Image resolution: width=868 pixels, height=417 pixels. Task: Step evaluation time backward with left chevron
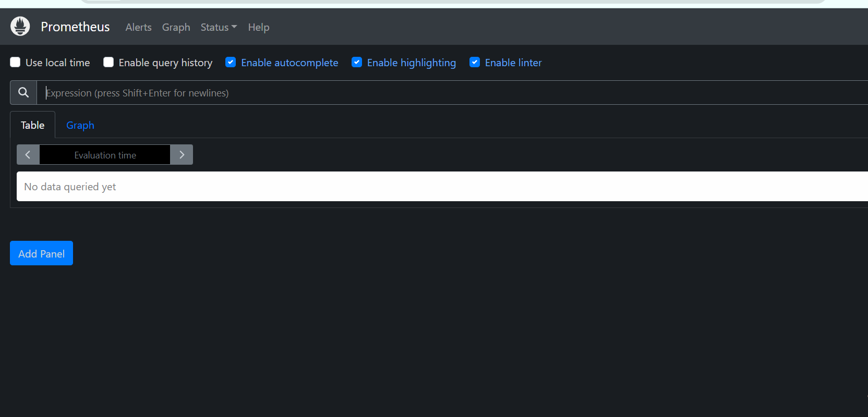tap(28, 155)
